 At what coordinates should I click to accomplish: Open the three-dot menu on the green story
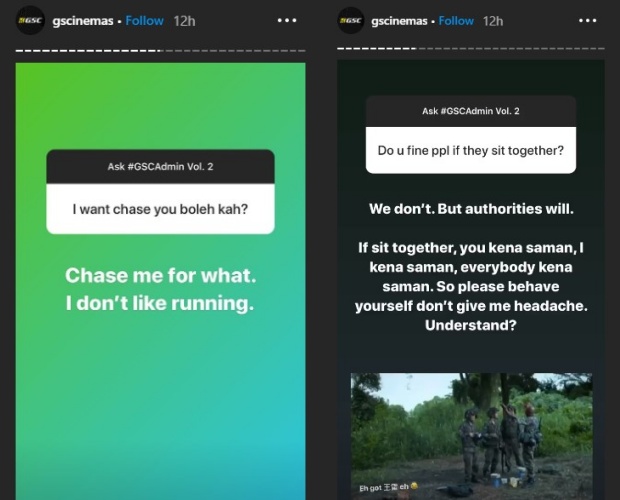pos(287,20)
